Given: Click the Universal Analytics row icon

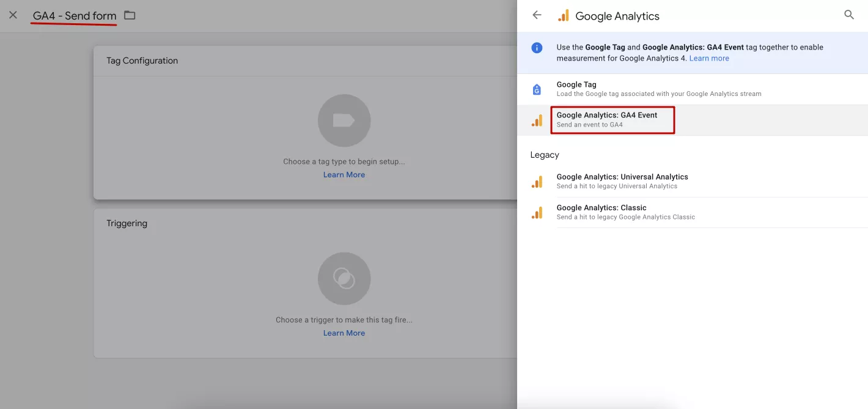Looking at the screenshot, I should point(537,182).
